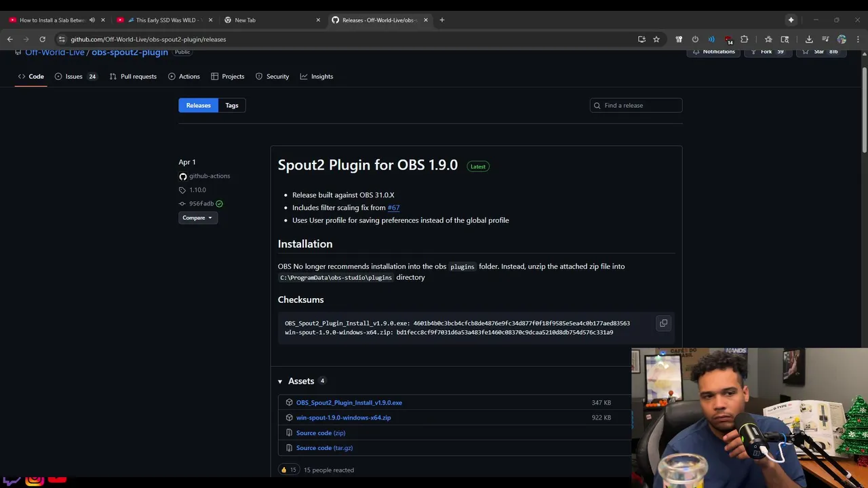Viewport: 868px width, 488px height.
Task: Open browser downloads
Action: click(809, 39)
